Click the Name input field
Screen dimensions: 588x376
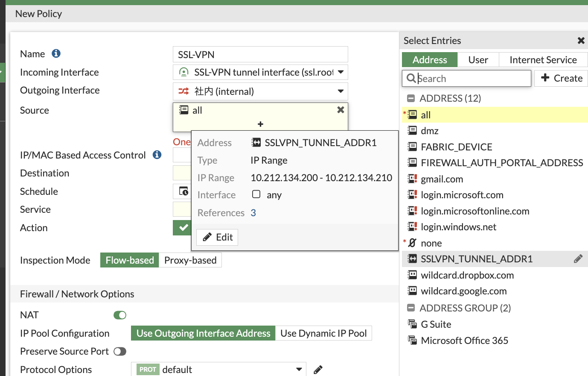pyautogui.click(x=260, y=54)
